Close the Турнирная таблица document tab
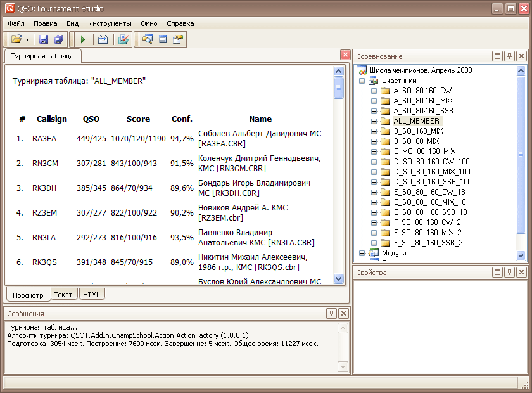 [x=345, y=55]
